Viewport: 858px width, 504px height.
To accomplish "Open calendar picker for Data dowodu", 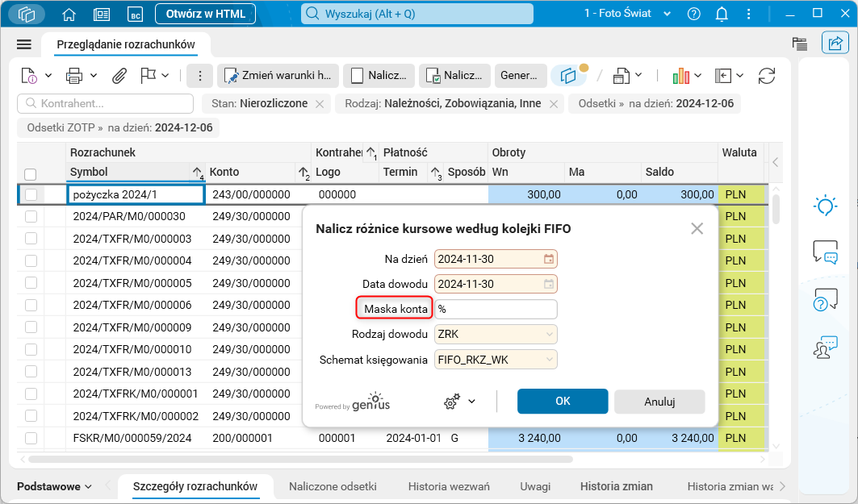I will tap(548, 284).
